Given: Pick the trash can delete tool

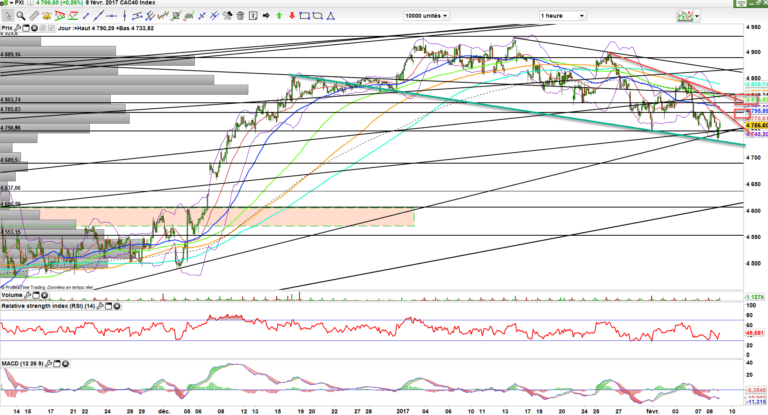Looking at the screenshot, I should pos(240,16).
